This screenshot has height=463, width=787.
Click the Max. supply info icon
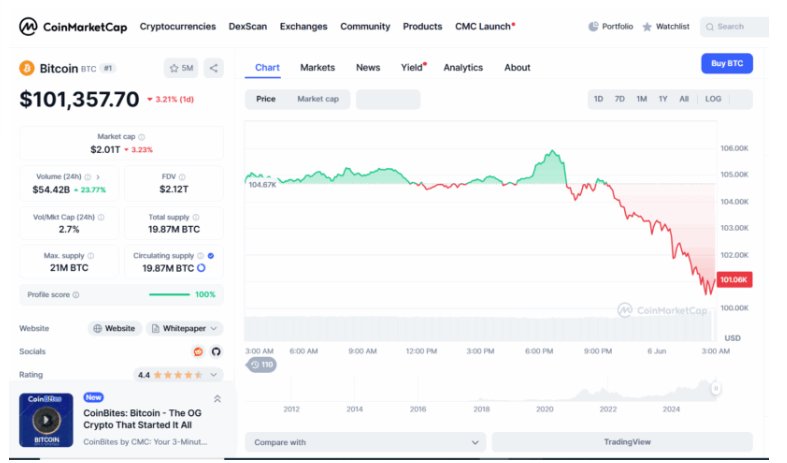(91, 256)
